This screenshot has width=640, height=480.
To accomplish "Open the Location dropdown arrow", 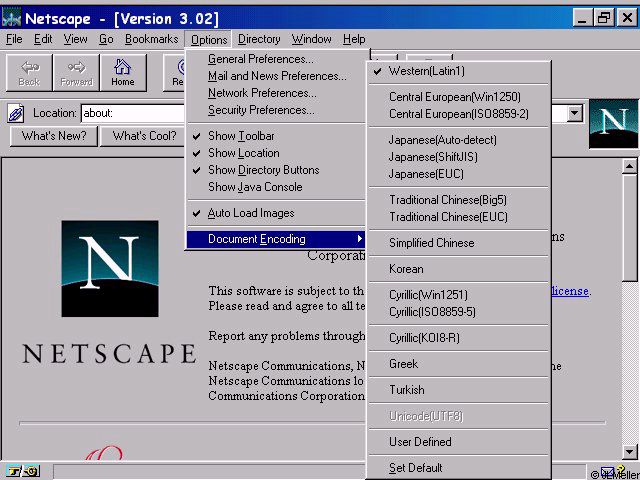I will pyautogui.click(x=575, y=113).
